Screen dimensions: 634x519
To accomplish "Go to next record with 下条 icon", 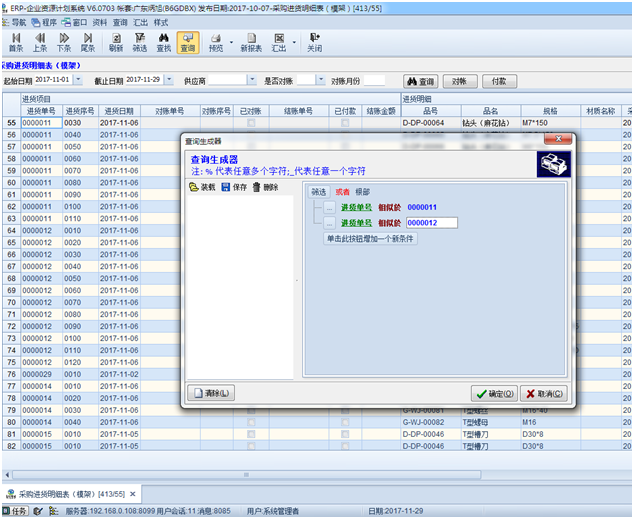I will (x=64, y=41).
